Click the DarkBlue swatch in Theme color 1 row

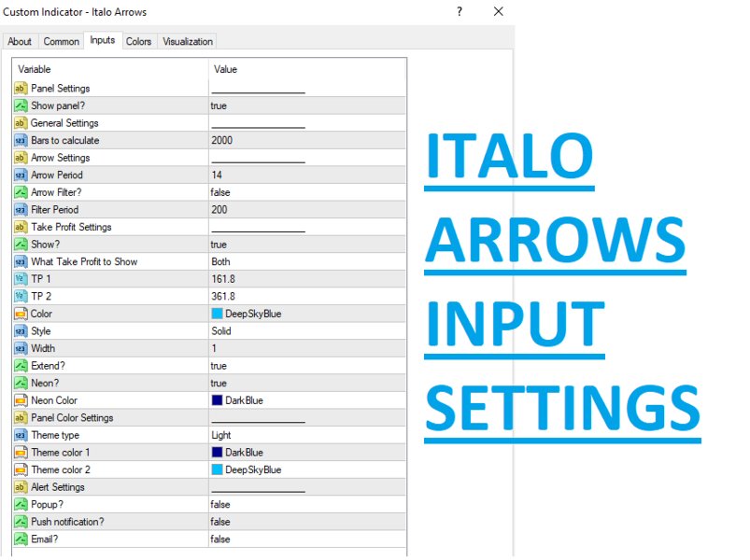pyautogui.click(x=218, y=453)
